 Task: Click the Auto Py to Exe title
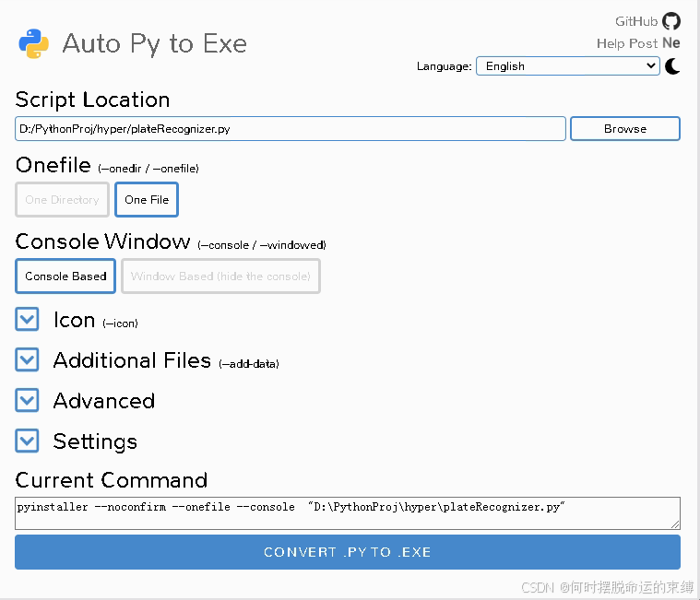(154, 43)
